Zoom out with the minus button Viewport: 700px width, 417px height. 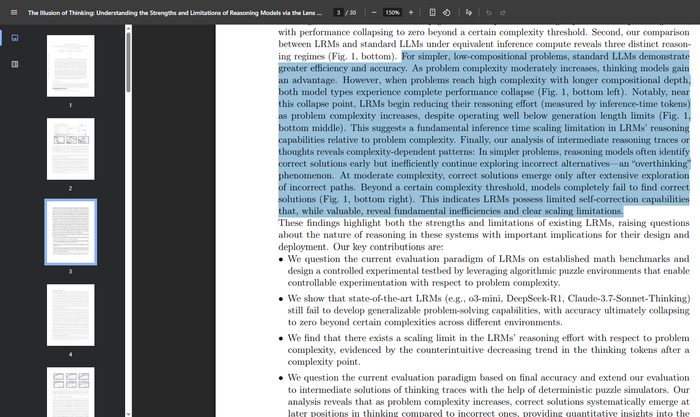(374, 13)
